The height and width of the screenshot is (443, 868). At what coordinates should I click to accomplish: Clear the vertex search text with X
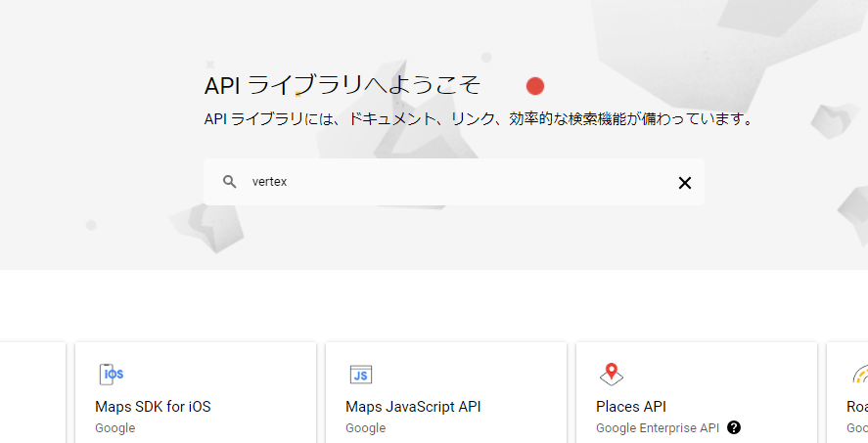coord(685,183)
